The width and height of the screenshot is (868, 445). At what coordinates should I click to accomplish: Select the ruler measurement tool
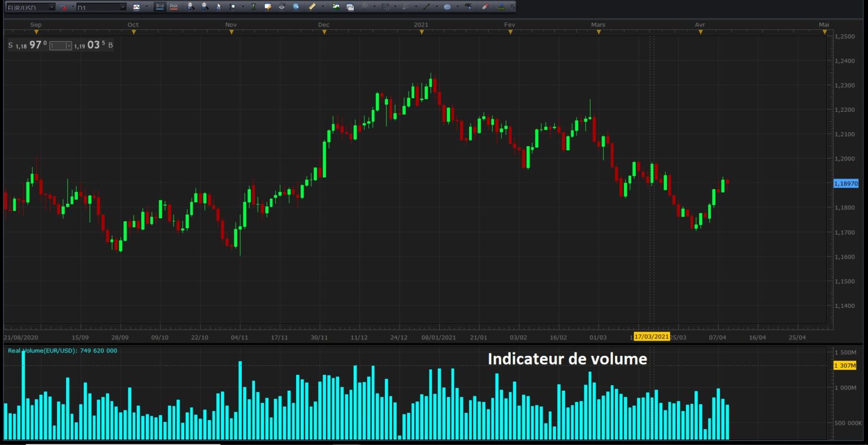pyautogui.click(x=312, y=7)
